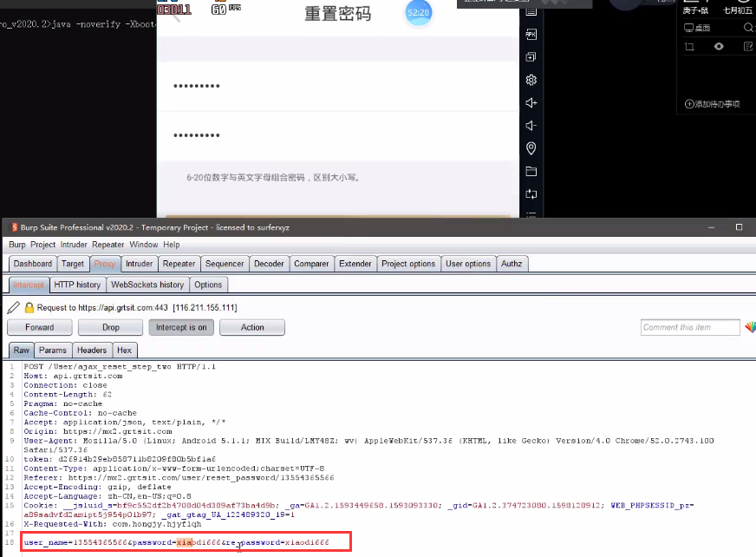Click the multi-instance window icon in sidebar
Viewport: 756px width, 557px height.
(531, 57)
